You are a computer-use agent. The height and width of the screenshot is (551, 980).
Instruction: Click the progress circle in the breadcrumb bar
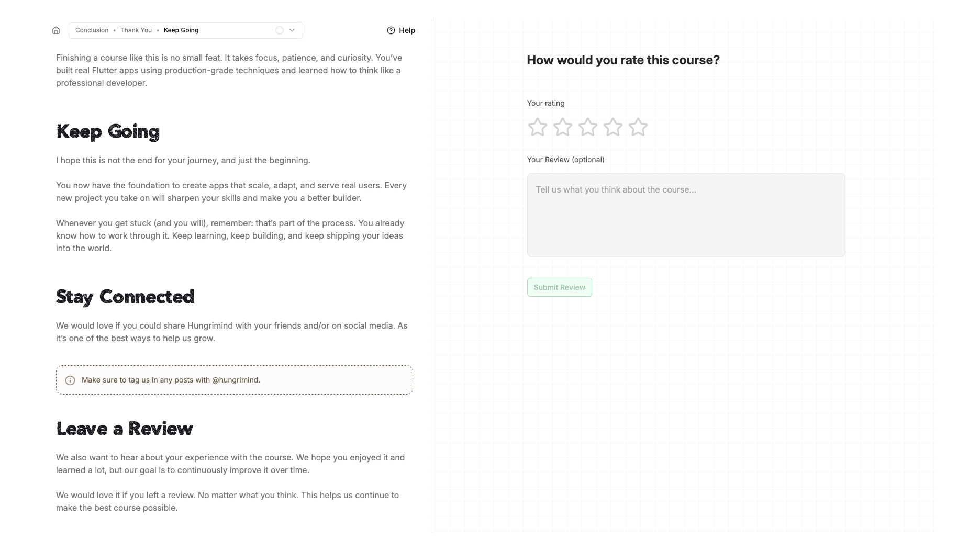(x=279, y=30)
